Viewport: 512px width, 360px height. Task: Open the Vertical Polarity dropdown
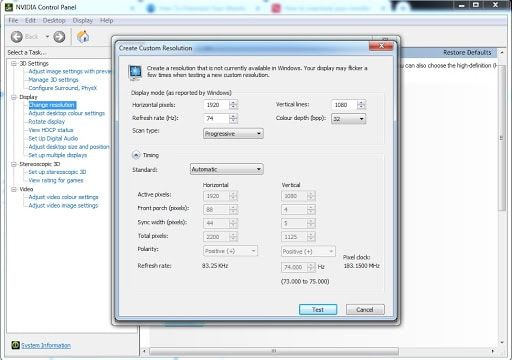[x=308, y=252]
